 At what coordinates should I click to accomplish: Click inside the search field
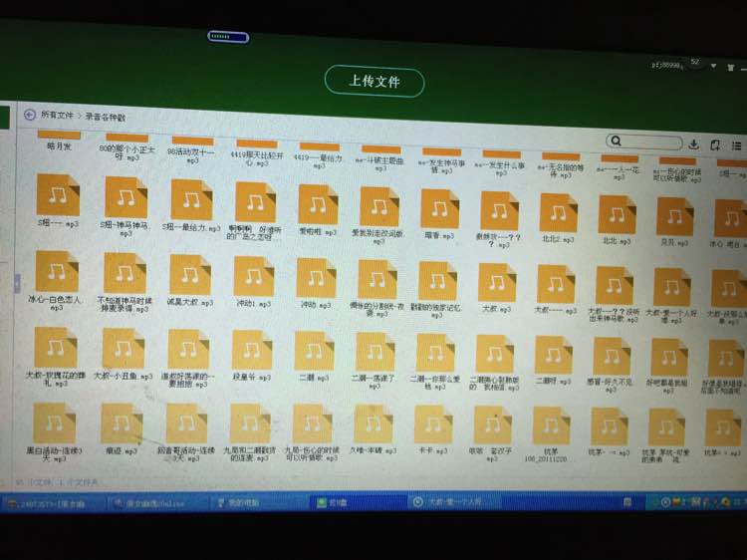[644, 141]
